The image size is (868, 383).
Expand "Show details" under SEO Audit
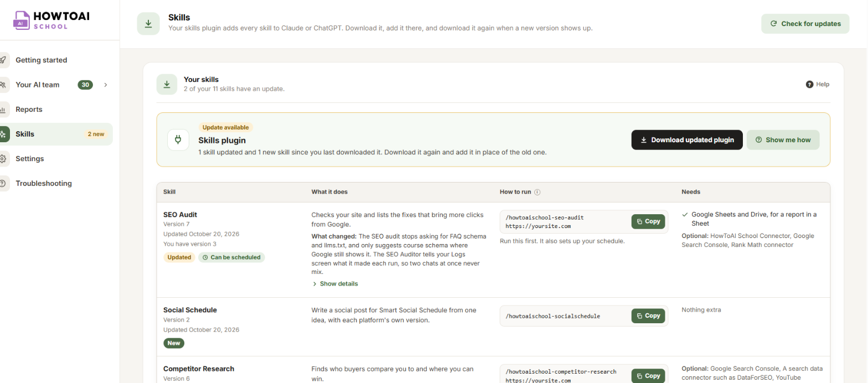(x=335, y=284)
